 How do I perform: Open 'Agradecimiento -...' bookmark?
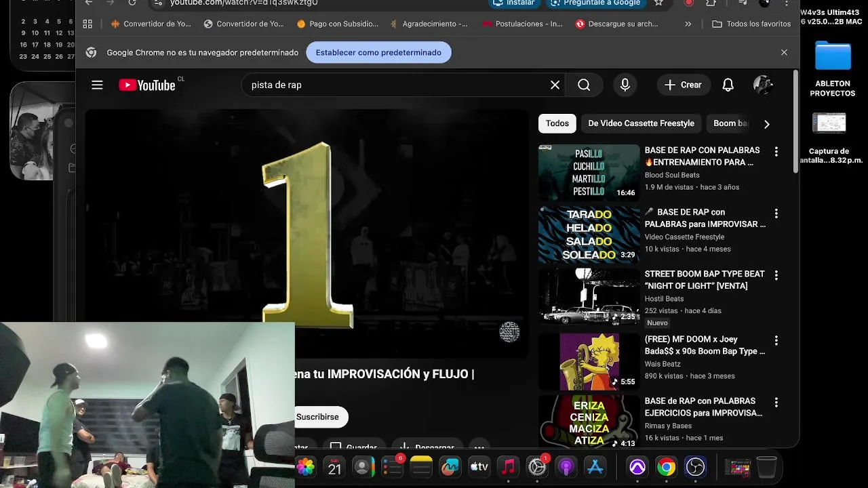429,24
